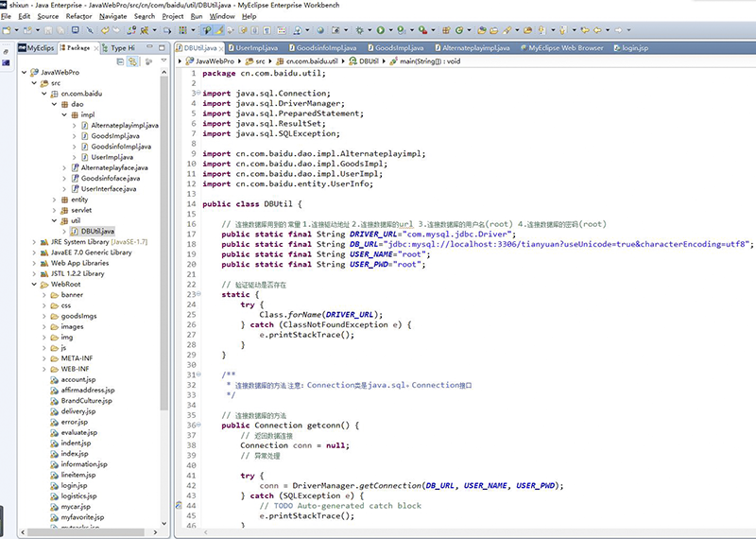Expand the entity package node
The height and width of the screenshot is (539, 756).
(54, 200)
